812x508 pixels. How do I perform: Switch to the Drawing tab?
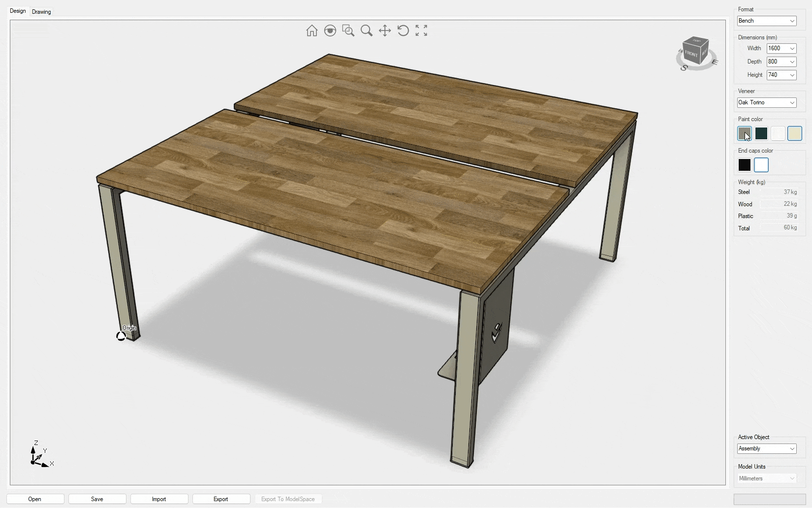[x=41, y=12]
